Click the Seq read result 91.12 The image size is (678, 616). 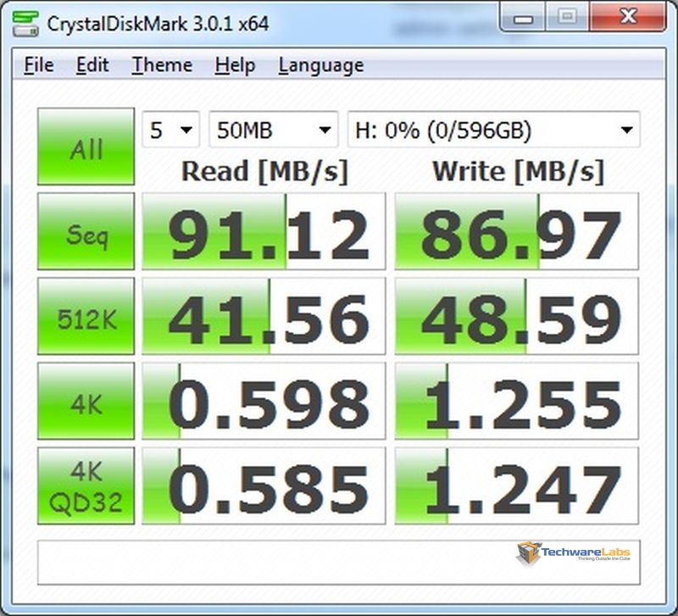pos(264,231)
